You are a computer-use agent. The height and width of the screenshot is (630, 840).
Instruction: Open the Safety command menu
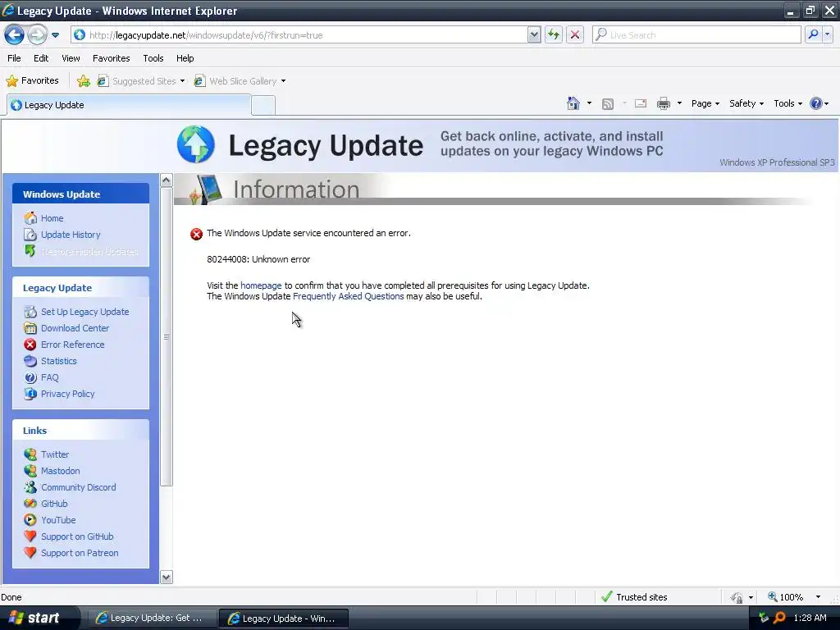[x=746, y=103]
